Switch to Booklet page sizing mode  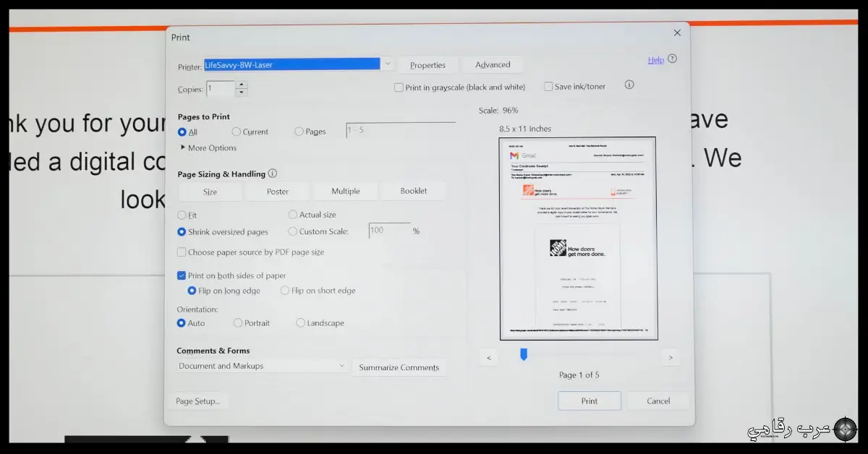[x=413, y=191]
